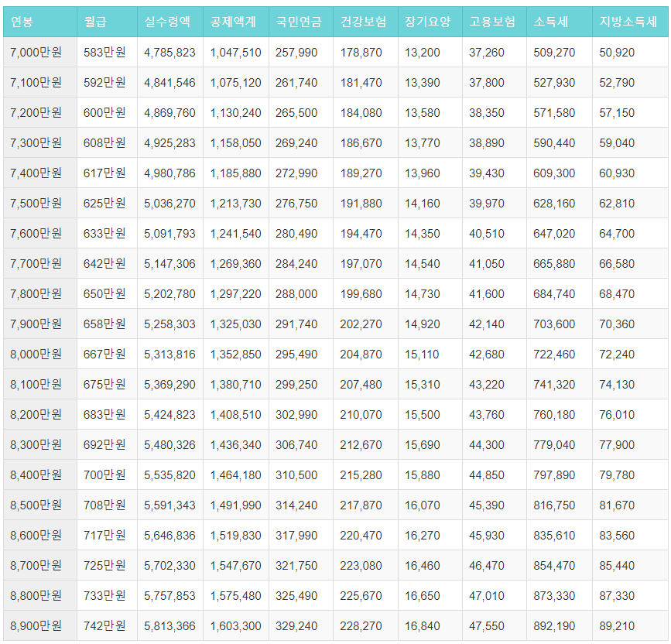671x644 pixels.
Task: Click net pay value 5,313,816
Action: click(169, 355)
